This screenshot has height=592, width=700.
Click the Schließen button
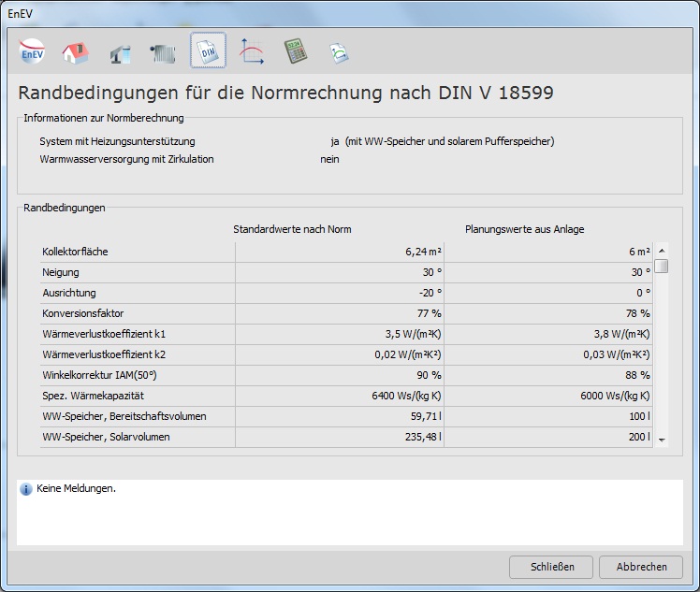click(x=551, y=567)
